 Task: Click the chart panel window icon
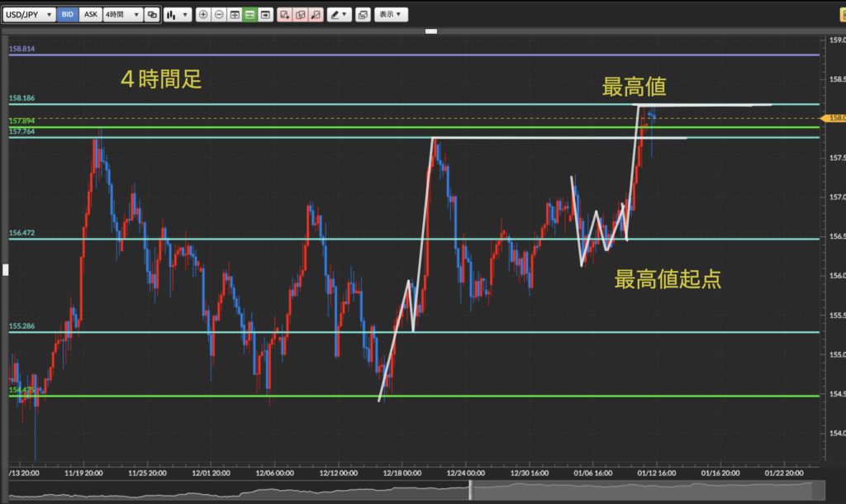point(265,15)
